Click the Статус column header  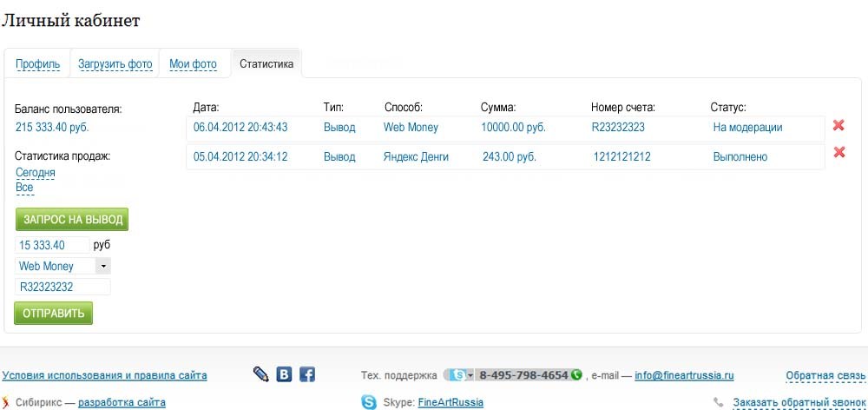[x=728, y=108]
